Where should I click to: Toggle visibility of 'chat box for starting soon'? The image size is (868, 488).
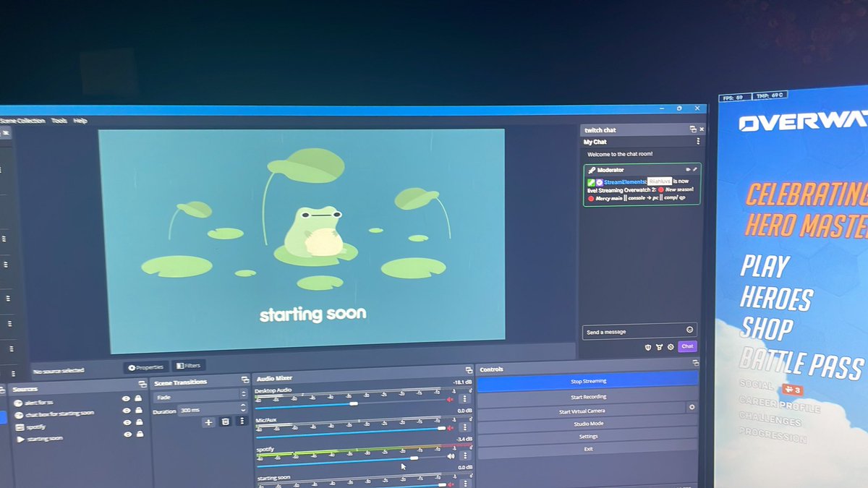tap(127, 411)
